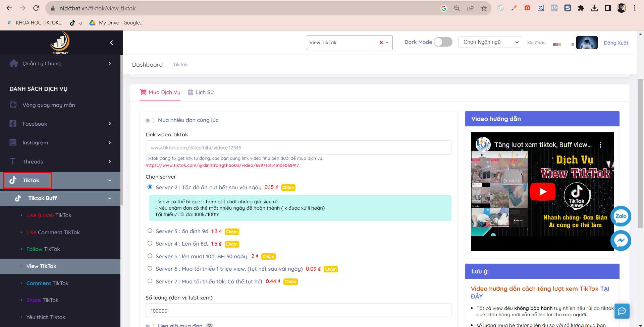
Task: Expand the Facebook services menu
Action: 60,124
